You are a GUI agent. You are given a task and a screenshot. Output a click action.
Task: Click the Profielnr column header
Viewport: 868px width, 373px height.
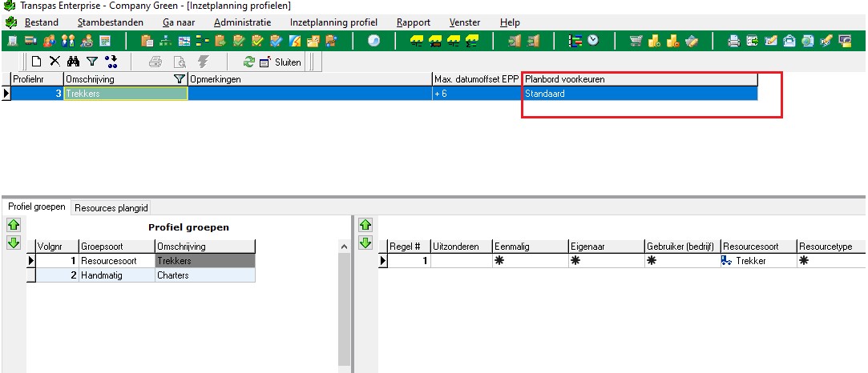37,79
